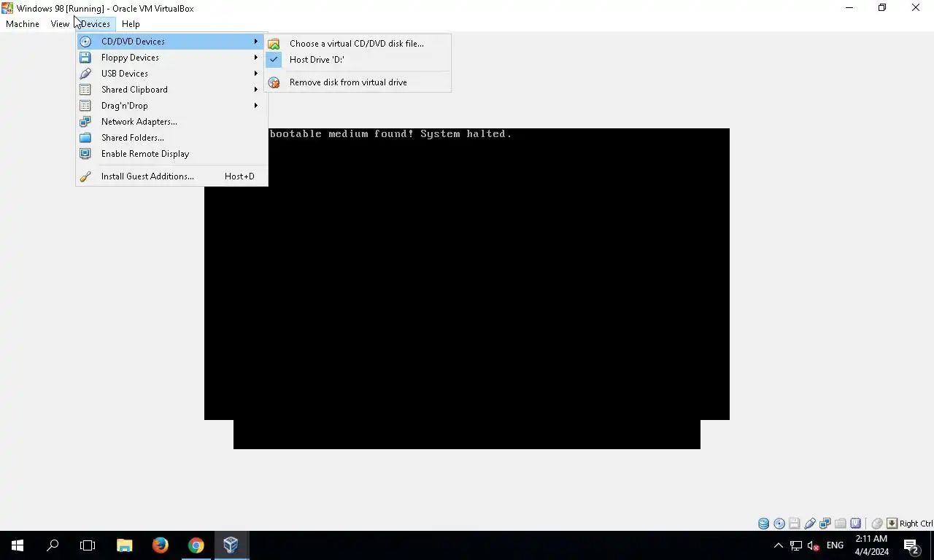Screen dimensions: 934x560
Task: Click the Install Guest Additions wrench icon
Action: [x=85, y=176]
